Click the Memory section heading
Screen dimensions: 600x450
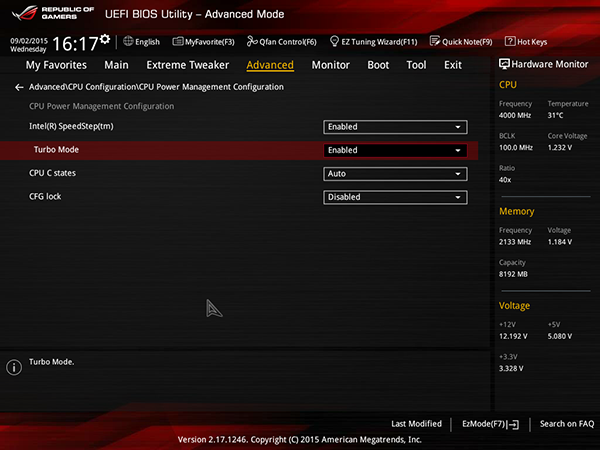(x=517, y=211)
